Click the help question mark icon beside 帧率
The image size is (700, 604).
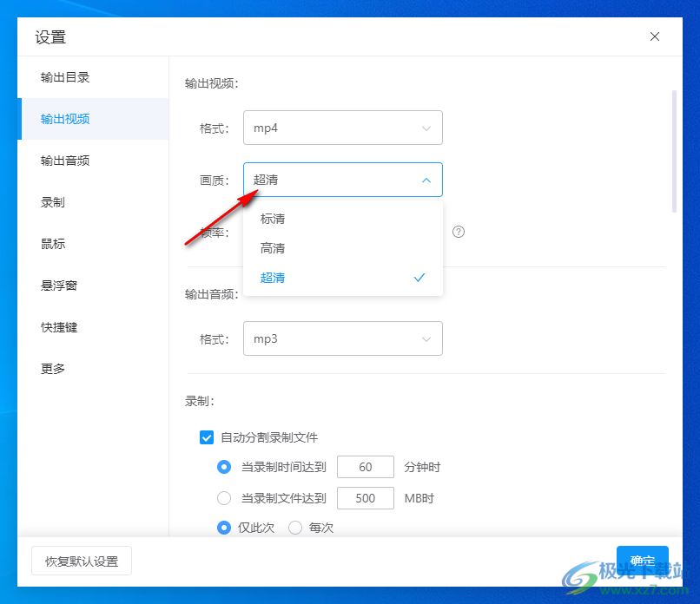coord(459,232)
